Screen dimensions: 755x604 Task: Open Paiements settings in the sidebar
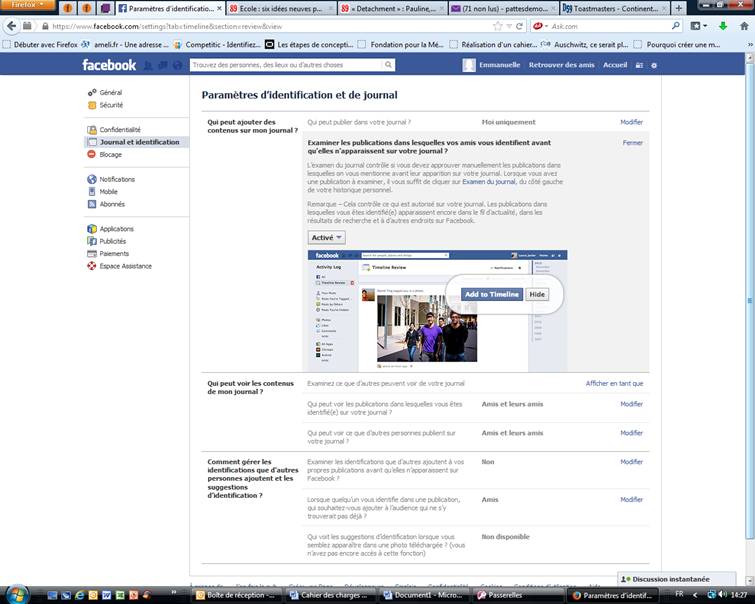click(x=114, y=254)
